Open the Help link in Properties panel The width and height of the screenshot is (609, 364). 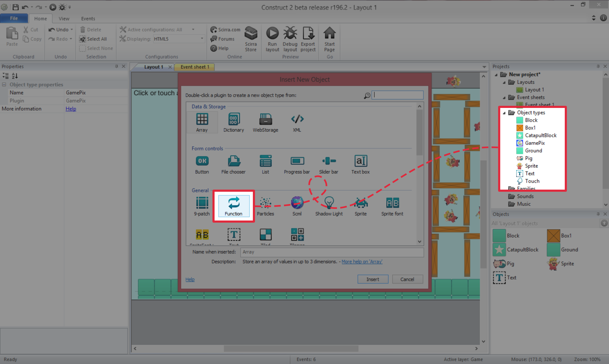pos(71,109)
